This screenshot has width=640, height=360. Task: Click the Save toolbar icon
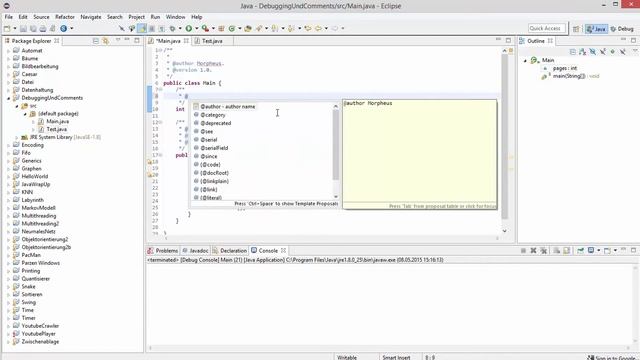coord(23,29)
